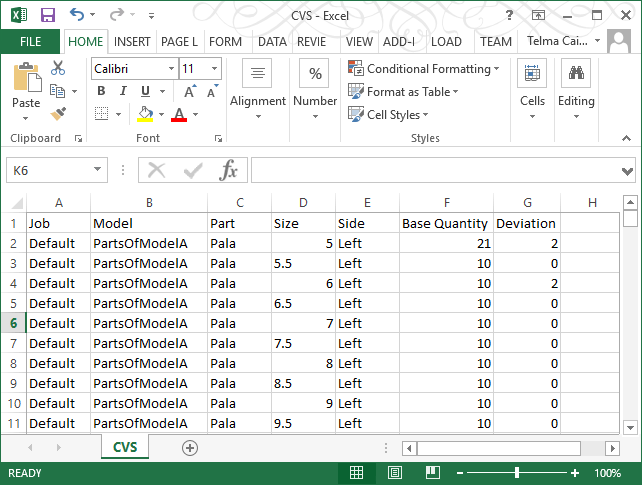The image size is (642, 485).
Task: Adjust the zoom slider handle
Action: pyautogui.click(x=517, y=473)
